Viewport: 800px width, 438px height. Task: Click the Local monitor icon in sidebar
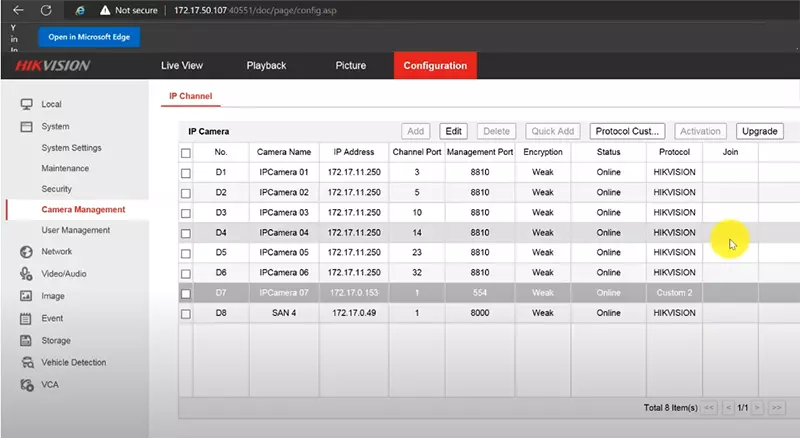(27, 104)
